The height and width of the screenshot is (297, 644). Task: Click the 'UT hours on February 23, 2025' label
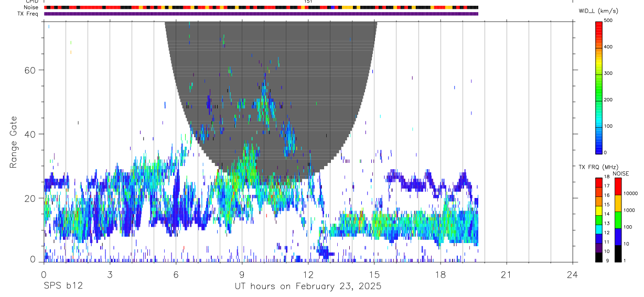coord(307,286)
